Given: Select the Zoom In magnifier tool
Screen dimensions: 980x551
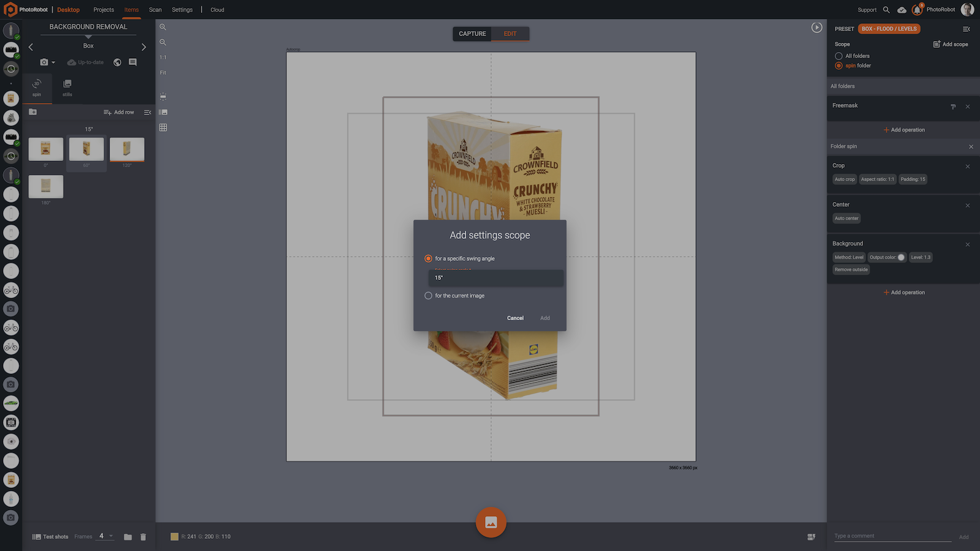Looking at the screenshot, I should pyautogui.click(x=162, y=27).
